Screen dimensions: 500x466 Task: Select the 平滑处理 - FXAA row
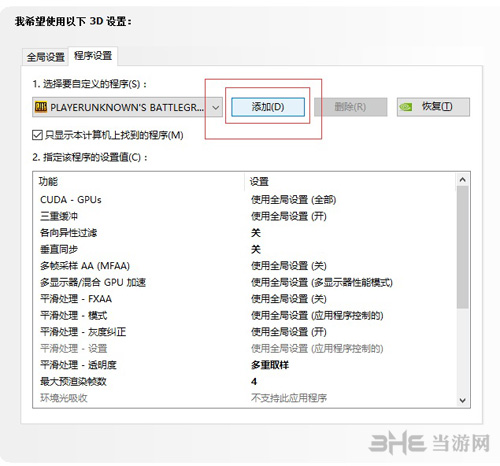245,299
